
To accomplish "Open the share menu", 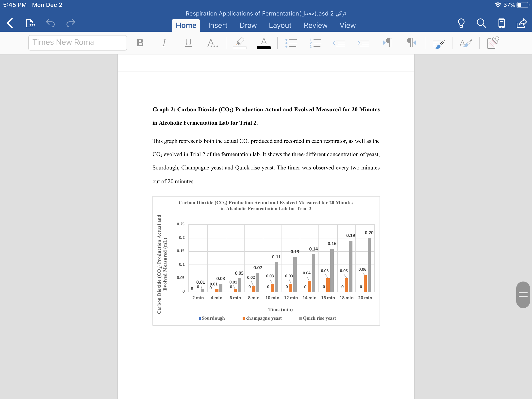I will pyautogui.click(x=522, y=23).
